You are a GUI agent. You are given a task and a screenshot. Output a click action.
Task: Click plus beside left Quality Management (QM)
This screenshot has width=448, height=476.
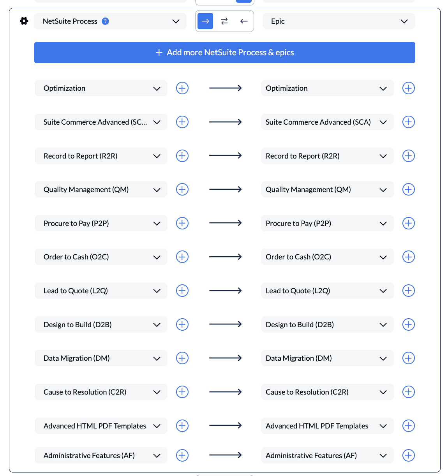click(x=182, y=189)
